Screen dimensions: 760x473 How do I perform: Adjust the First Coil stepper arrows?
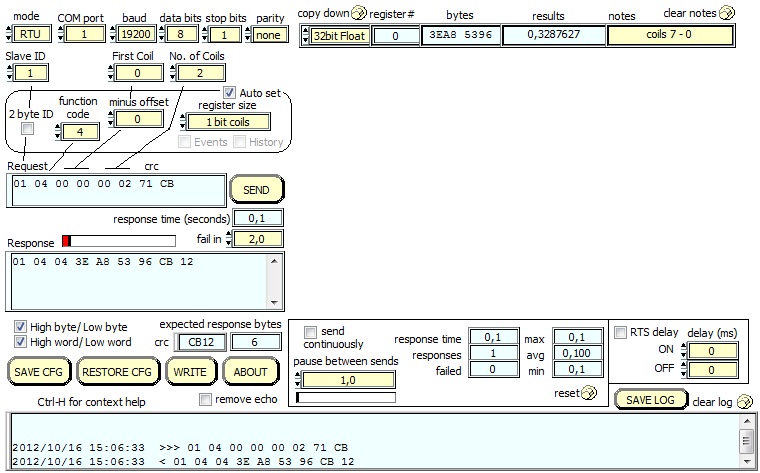coord(111,73)
